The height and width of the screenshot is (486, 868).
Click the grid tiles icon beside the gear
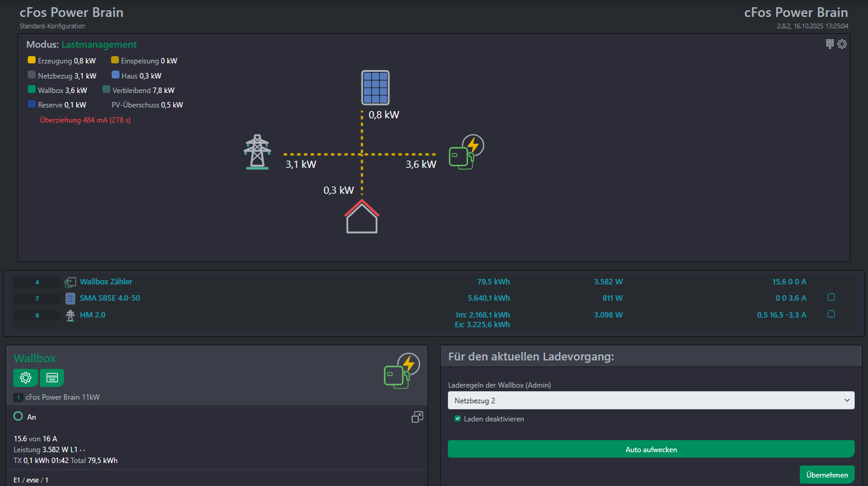pos(830,44)
